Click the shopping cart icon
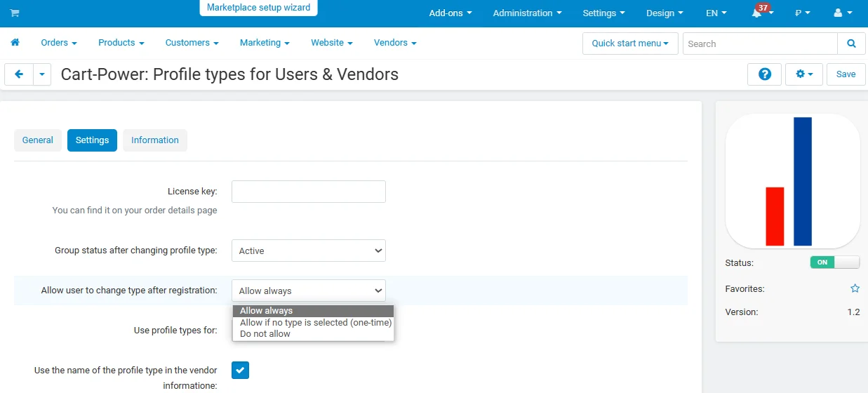 point(15,13)
